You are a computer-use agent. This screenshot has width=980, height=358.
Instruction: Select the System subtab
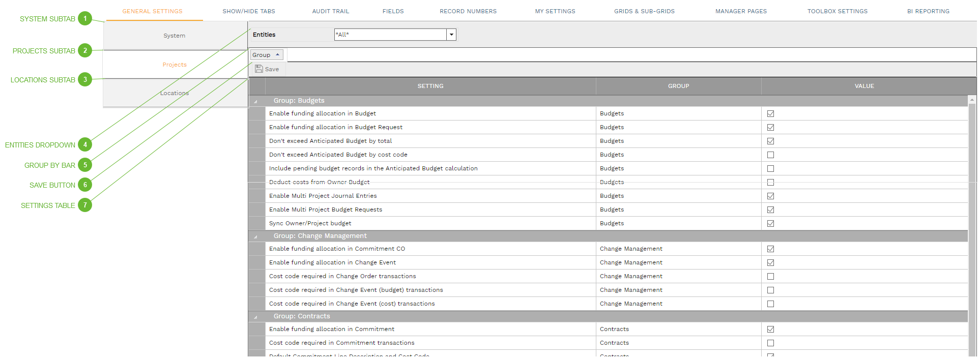175,36
